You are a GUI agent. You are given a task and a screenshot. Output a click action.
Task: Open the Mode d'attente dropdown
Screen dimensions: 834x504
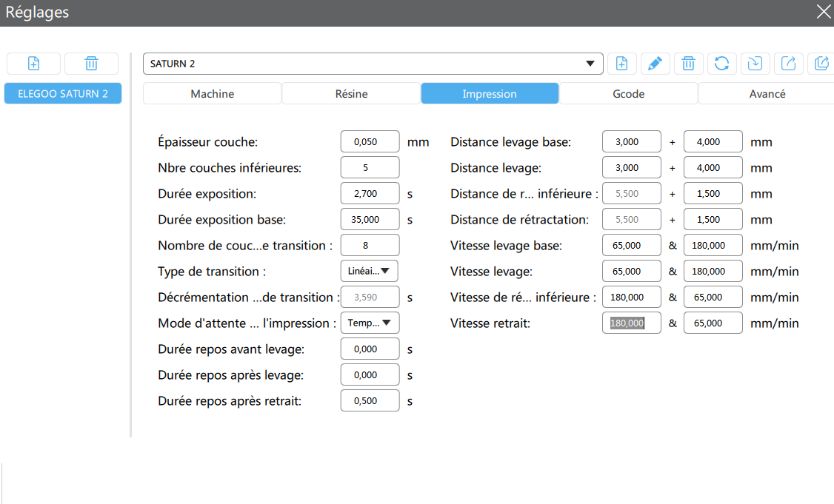click(x=370, y=323)
